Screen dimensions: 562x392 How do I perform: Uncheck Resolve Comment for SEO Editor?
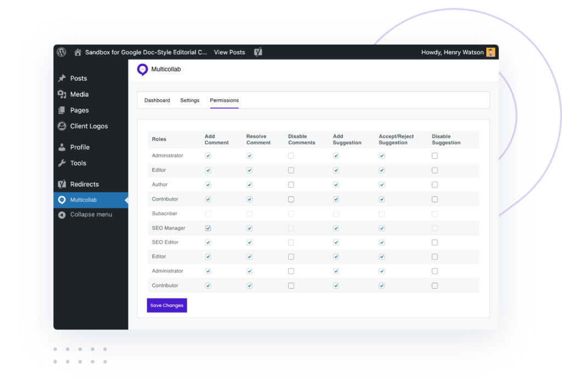pyautogui.click(x=250, y=243)
